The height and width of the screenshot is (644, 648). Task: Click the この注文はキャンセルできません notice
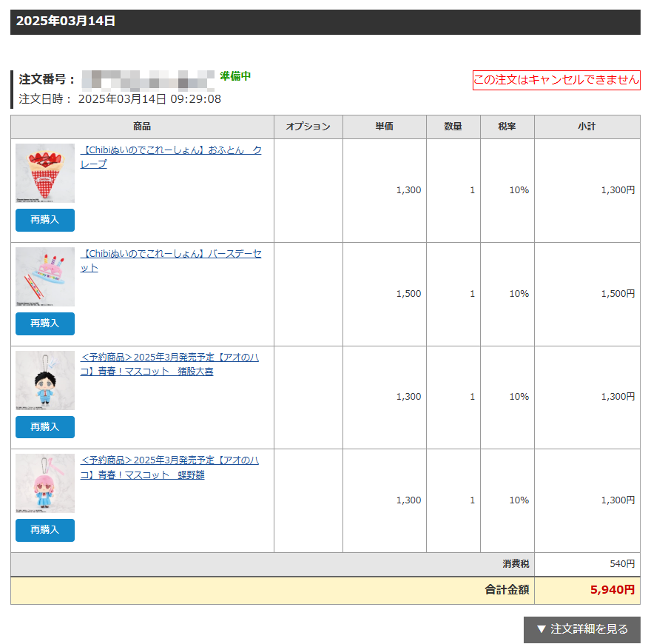(x=556, y=80)
